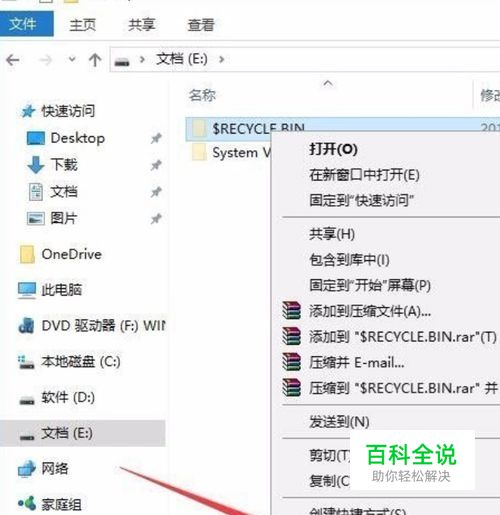Image resolution: width=500 pixels, height=515 pixels.
Task: Sort by the 名称 column header
Action: click(x=202, y=96)
